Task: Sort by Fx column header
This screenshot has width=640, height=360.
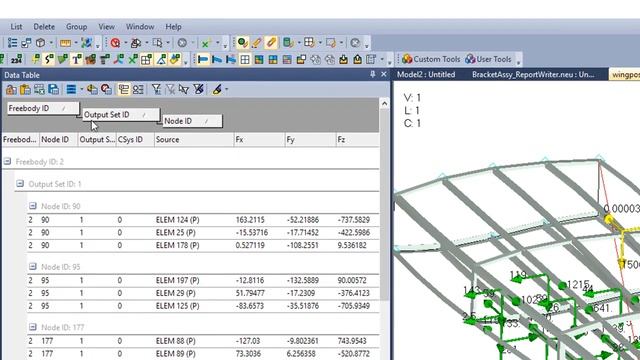Action: coord(259,140)
